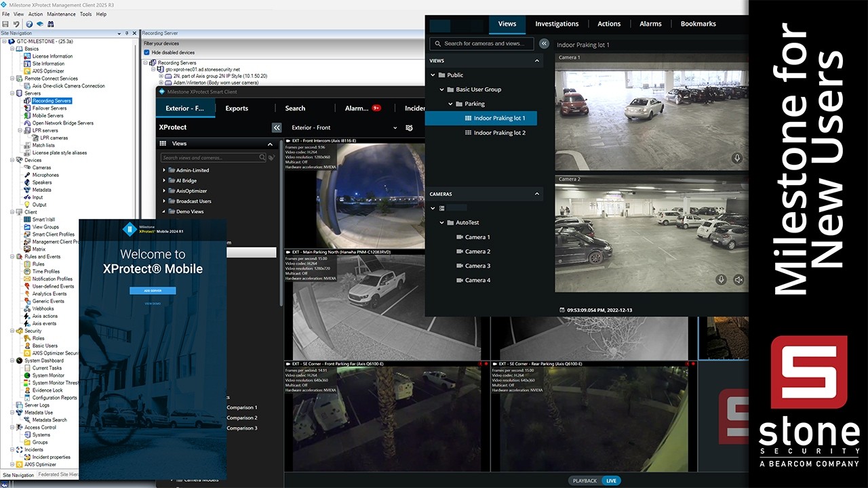
Task: Click double-chevron collapse icon in Smart Client XProtect panel
Action: coord(277,127)
